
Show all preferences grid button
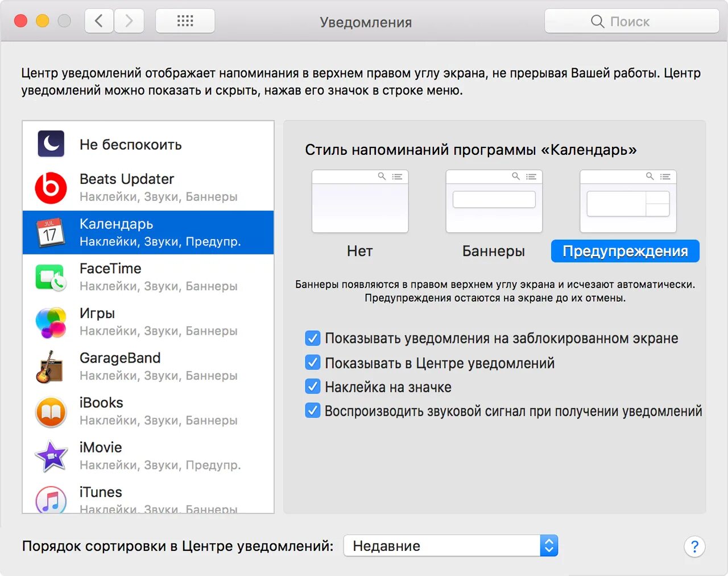tap(185, 21)
